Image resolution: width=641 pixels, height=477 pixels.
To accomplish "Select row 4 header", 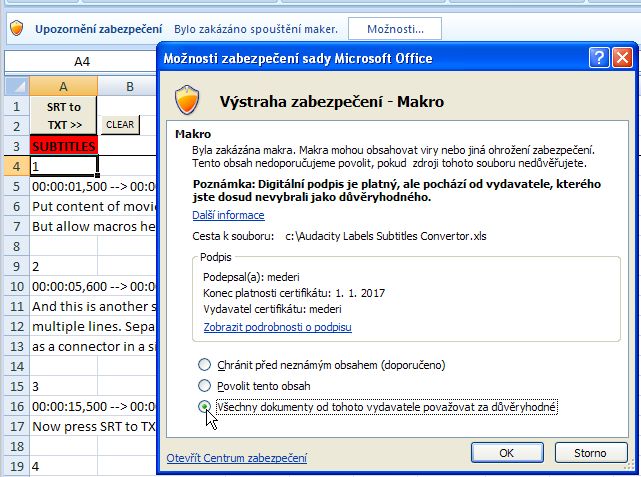I will pos(17,166).
